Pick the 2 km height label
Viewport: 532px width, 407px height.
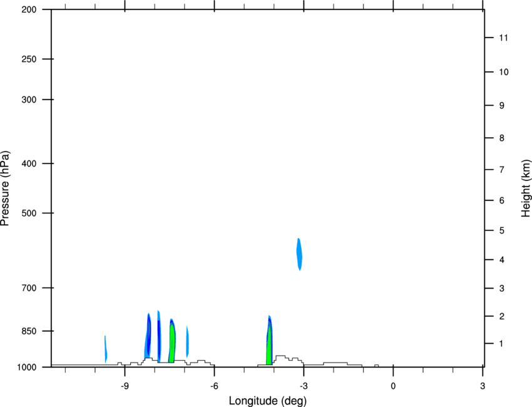coord(502,316)
